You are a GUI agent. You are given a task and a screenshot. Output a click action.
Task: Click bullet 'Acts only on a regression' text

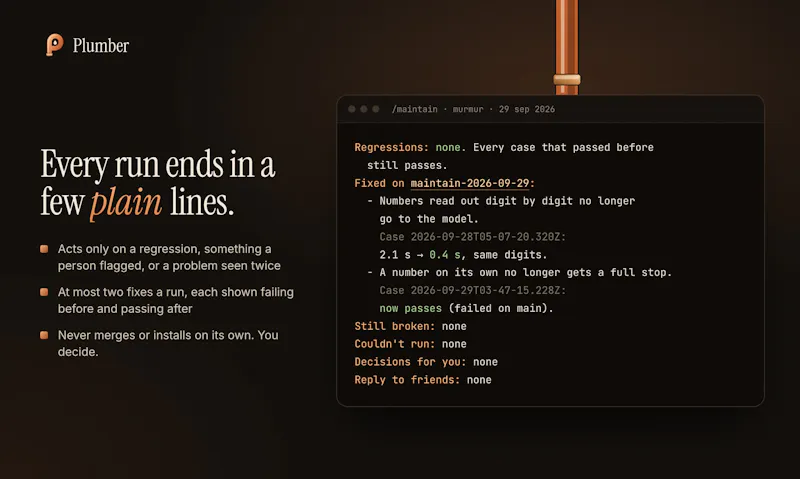pyautogui.click(x=169, y=257)
